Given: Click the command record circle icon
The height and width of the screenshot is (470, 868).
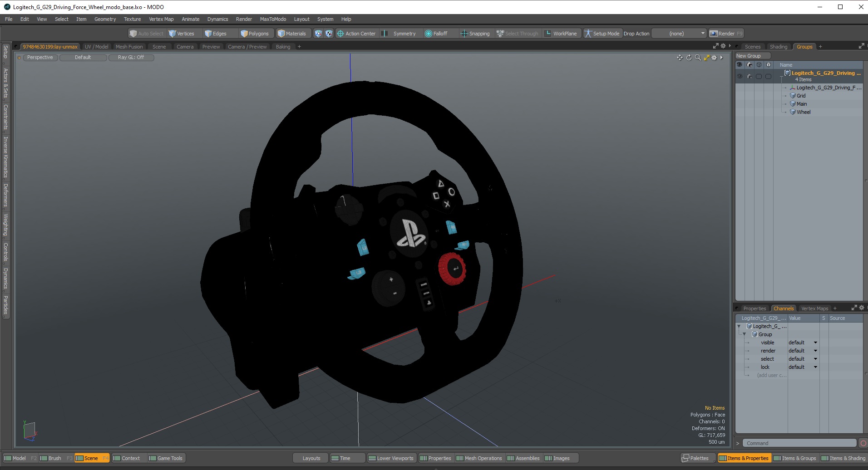Looking at the screenshot, I should coord(863,443).
